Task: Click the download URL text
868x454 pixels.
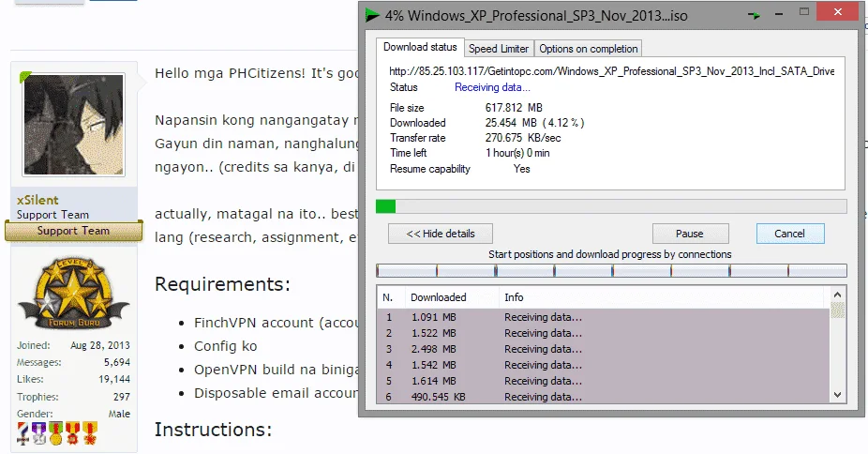Action: click(x=612, y=71)
